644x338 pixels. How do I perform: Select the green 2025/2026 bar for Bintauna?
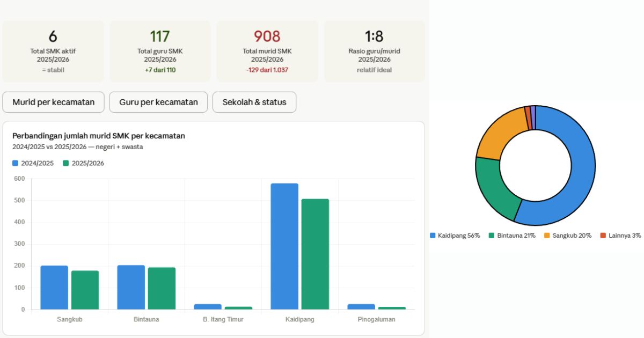pyautogui.click(x=162, y=289)
